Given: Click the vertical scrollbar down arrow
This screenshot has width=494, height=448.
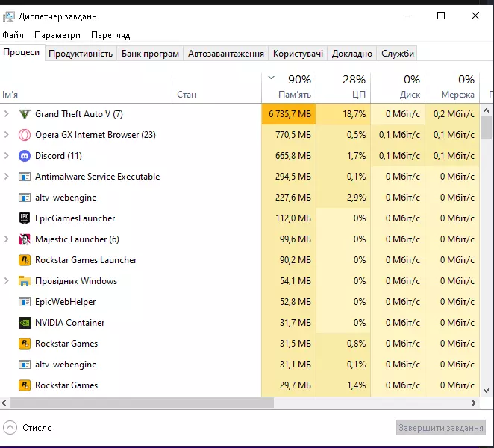Looking at the screenshot, I should click(486, 391).
